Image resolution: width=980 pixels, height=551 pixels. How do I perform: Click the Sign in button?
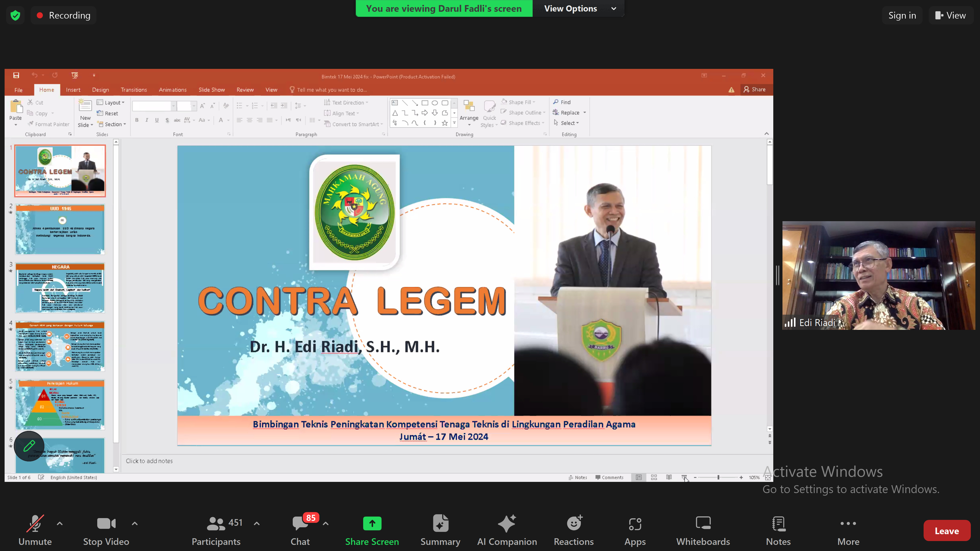(902, 15)
